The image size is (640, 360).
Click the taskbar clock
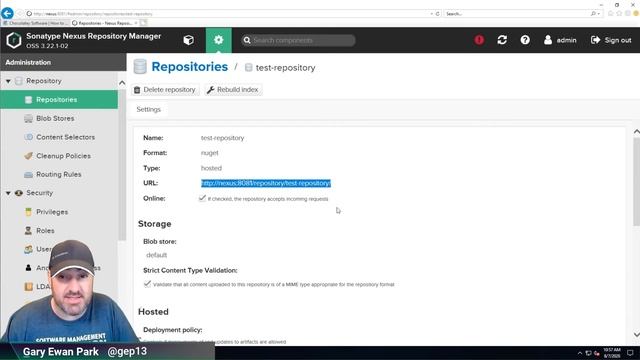pos(611,353)
